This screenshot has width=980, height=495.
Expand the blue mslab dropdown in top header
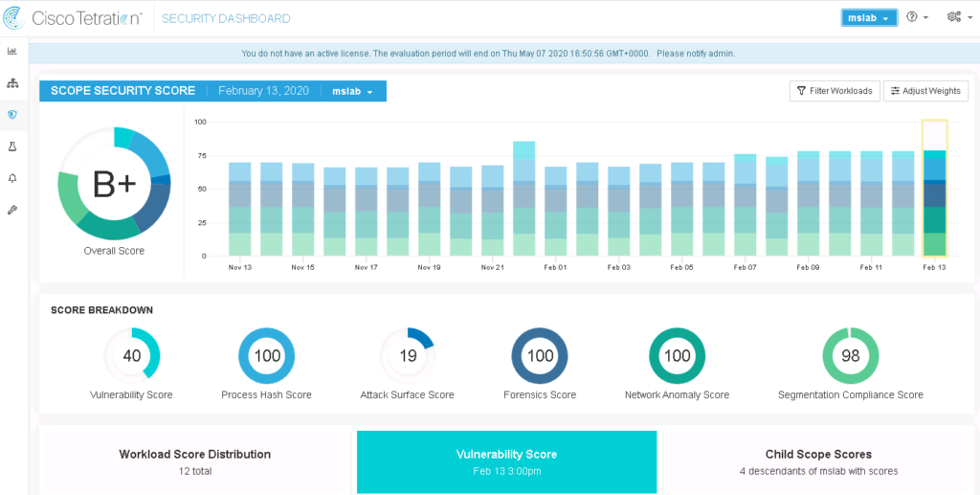click(x=869, y=18)
